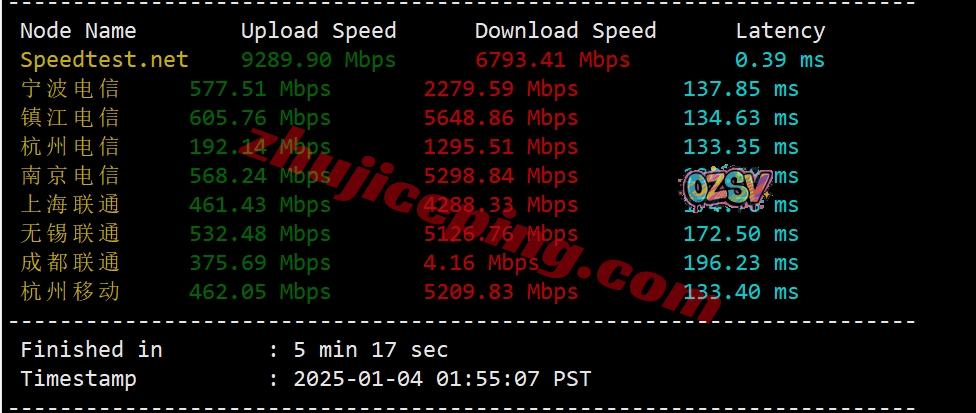This screenshot has width=976, height=413.
Task: Select the 9289.90 Mbps upload value
Action: (x=319, y=60)
